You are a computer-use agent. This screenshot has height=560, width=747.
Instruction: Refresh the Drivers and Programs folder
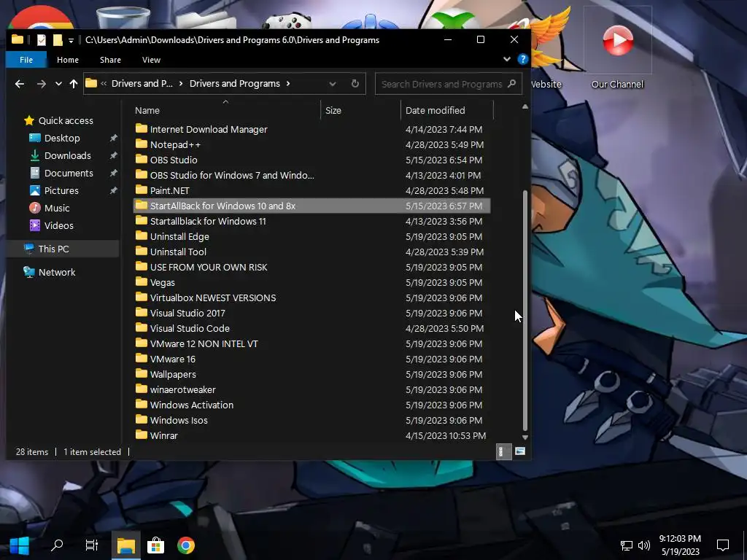355,84
